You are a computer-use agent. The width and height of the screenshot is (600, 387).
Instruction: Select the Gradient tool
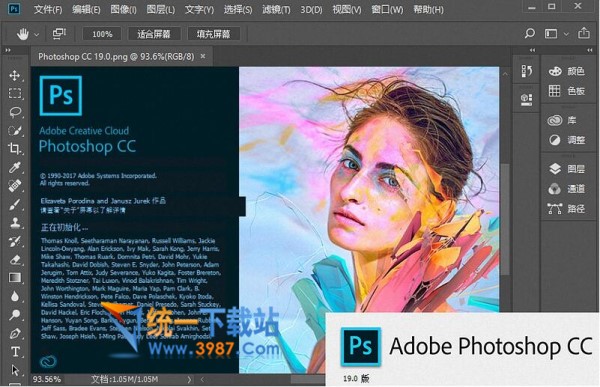pyautogui.click(x=15, y=278)
